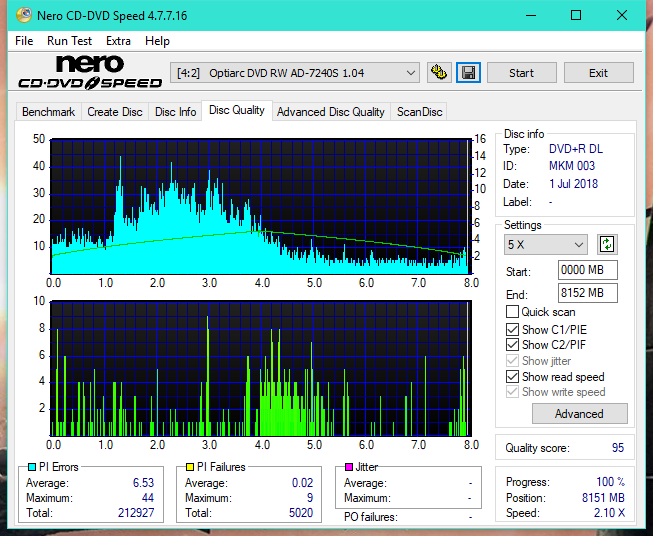
Task: Uncheck Show C2/PIF option
Action: (512, 345)
